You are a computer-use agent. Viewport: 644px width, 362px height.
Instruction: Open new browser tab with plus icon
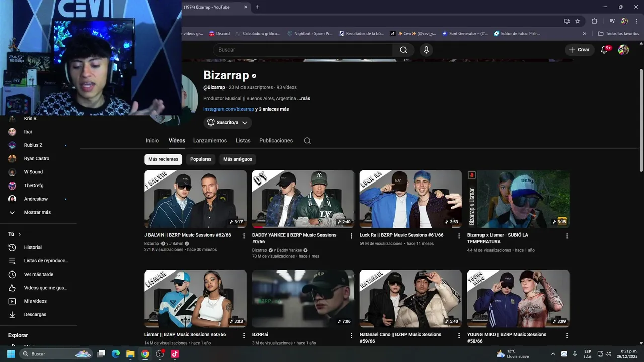coord(258,7)
